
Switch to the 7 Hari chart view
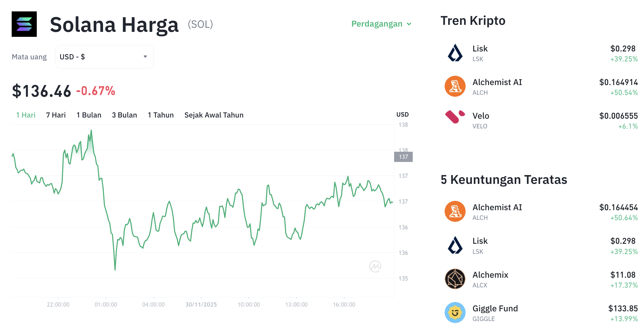pyautogui.click(x=56, y=115)
